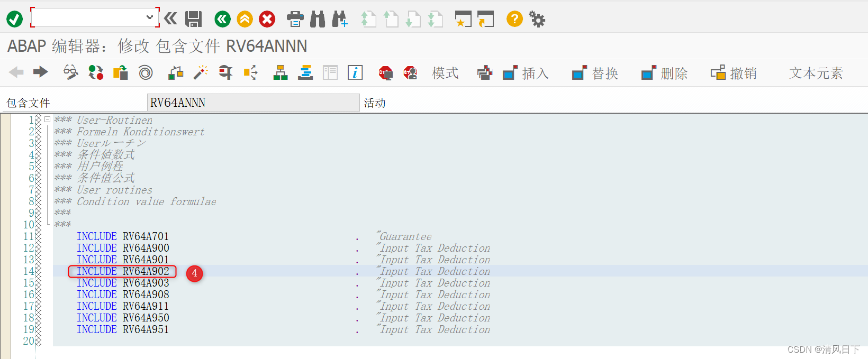The image size is (868, 359).
Task: Open Find with binoculars icon
Action: (318, 20)
